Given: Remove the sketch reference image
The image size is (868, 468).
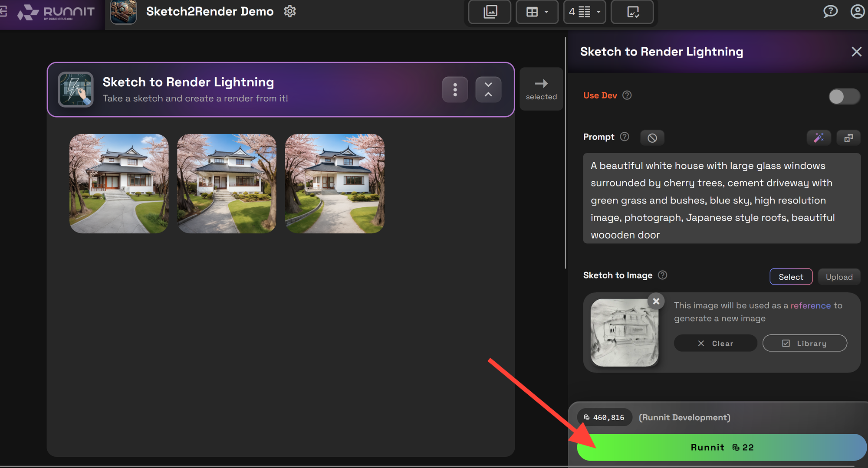Looking at the screenshot, I should pos(656,301).
